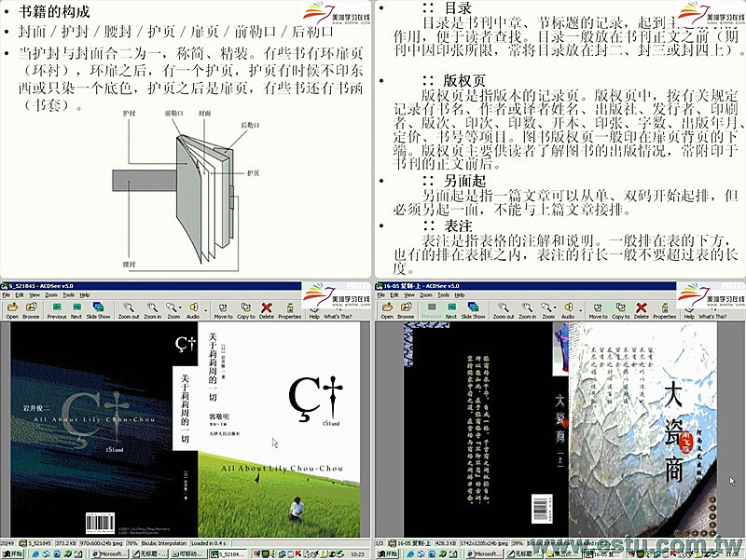The width and height of the screenshot is (746, 560).
Task: Click Start button on left taskbar
Action: 12,553
